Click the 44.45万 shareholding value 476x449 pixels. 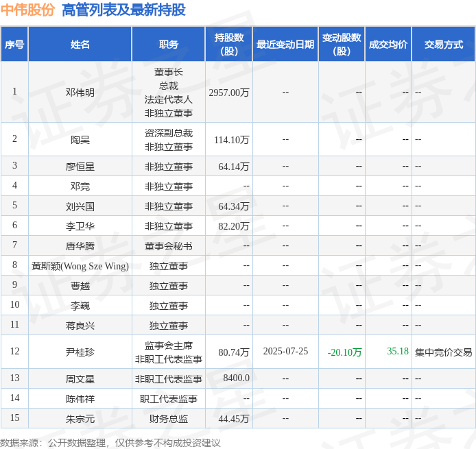(x=234, y=419)
